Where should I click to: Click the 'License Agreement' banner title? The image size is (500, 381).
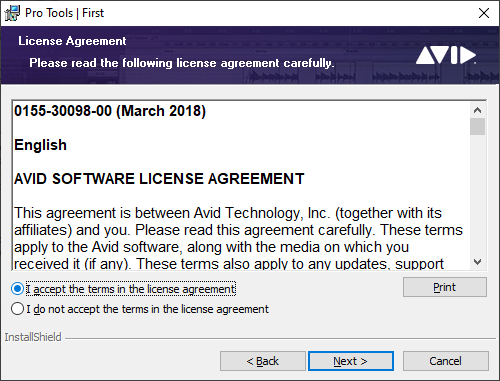click(x=72, y=41)
